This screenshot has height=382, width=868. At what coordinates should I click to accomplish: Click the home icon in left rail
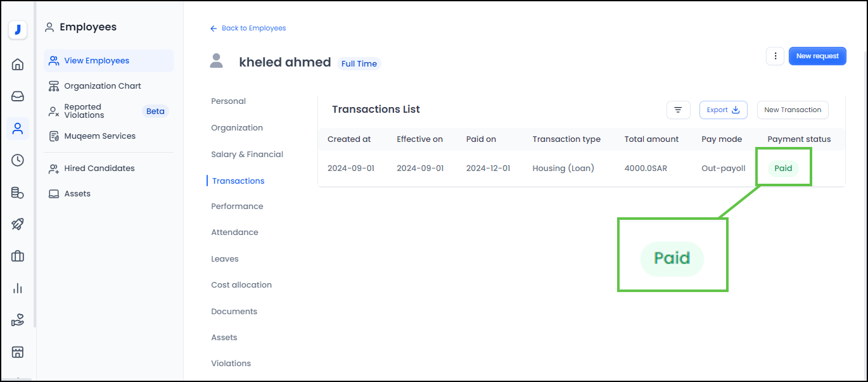click(18, 64)
